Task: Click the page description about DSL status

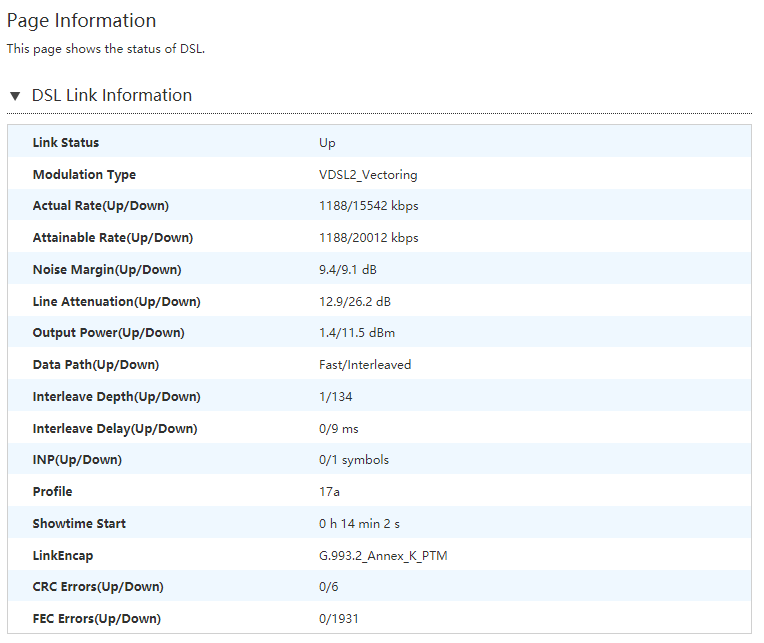Action: (106, 48)
